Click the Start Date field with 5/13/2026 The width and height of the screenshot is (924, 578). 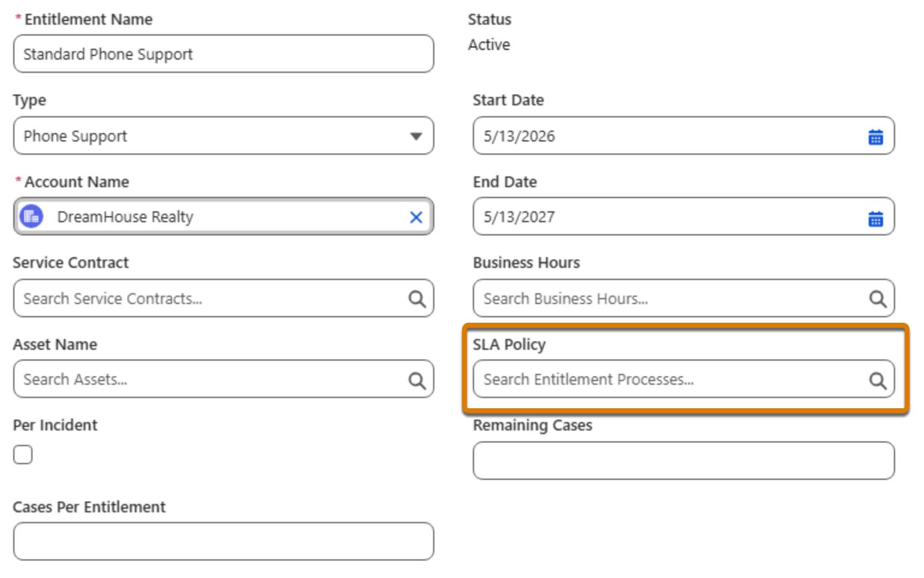pos(683,136)
